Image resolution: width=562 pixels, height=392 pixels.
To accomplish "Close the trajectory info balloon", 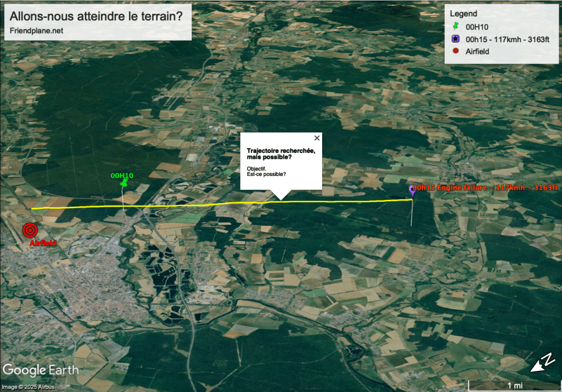I will pos(317,139).
